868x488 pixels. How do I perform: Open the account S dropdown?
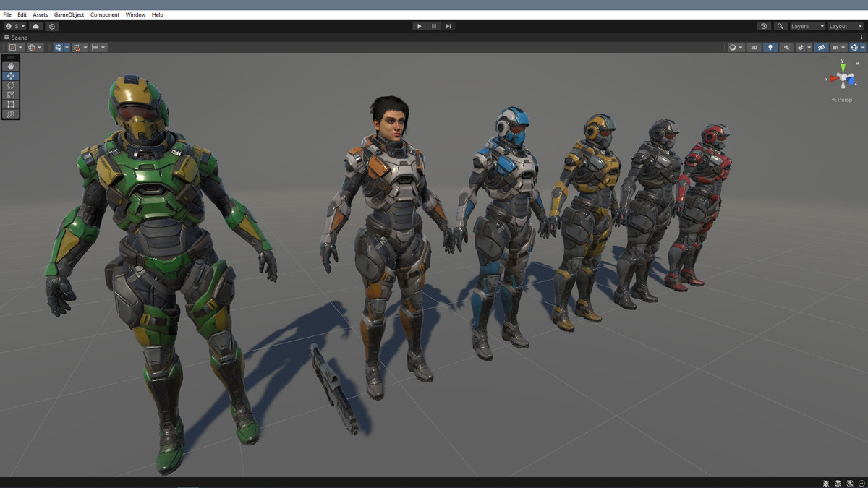click(x=15, y=26)
